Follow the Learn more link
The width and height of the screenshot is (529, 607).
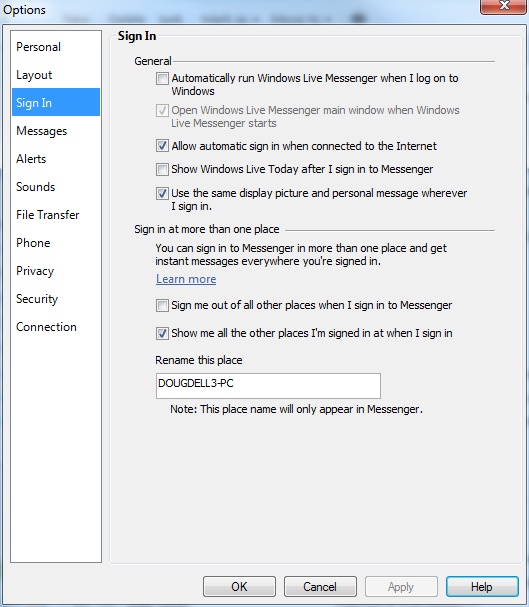pyautogui.click(x=186, y=279)
